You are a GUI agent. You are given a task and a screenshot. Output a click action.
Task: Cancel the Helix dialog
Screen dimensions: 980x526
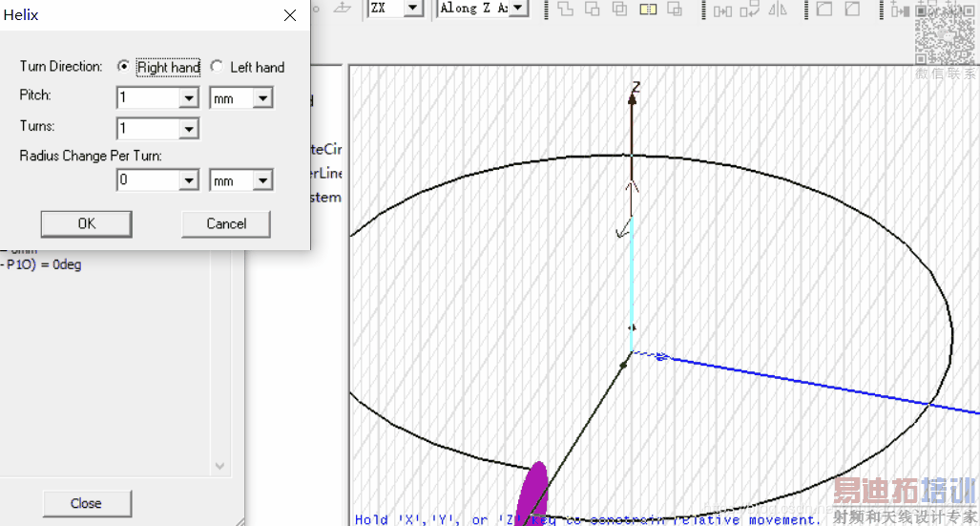pyautogui.click(x=226, y=223)
